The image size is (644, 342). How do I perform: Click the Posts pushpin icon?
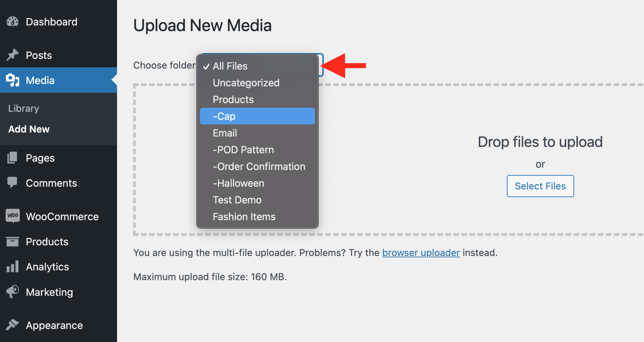pyautogui.click(x=12, y=55)
